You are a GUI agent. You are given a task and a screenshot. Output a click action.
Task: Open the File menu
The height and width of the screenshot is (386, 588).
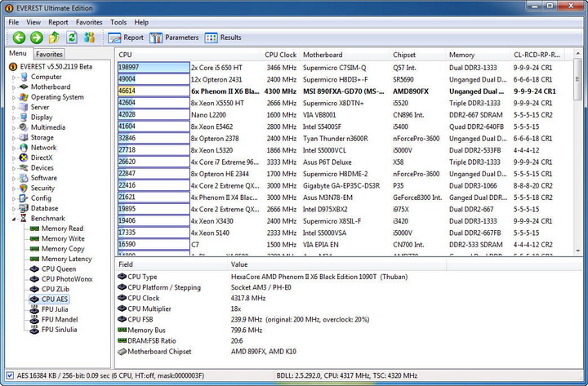click(14, 23)
